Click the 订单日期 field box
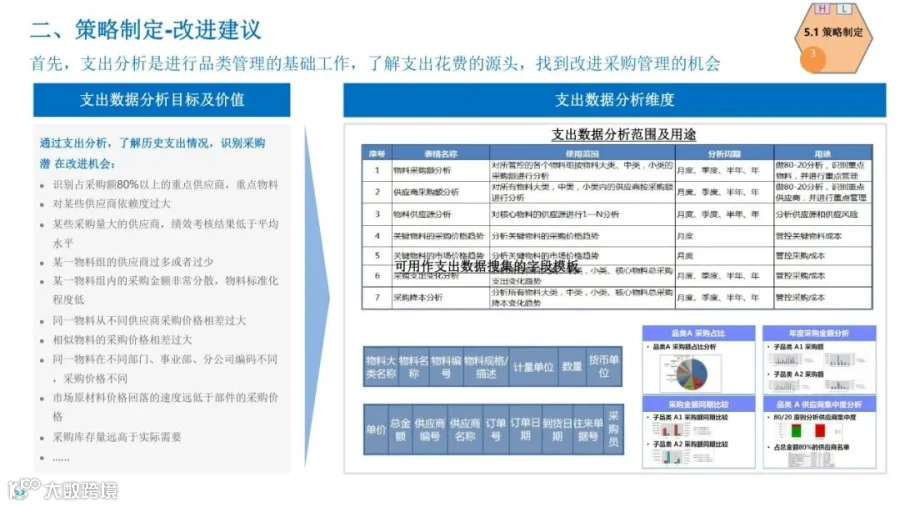The height and width of the screenshot is (507, 900). [525, 429]
